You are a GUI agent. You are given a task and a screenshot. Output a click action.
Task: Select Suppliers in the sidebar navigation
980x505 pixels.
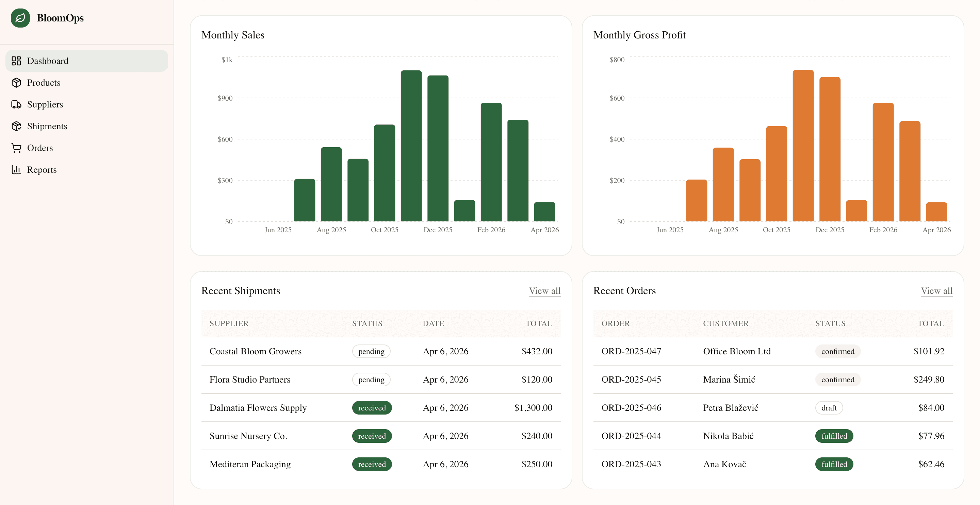[45, 104]
